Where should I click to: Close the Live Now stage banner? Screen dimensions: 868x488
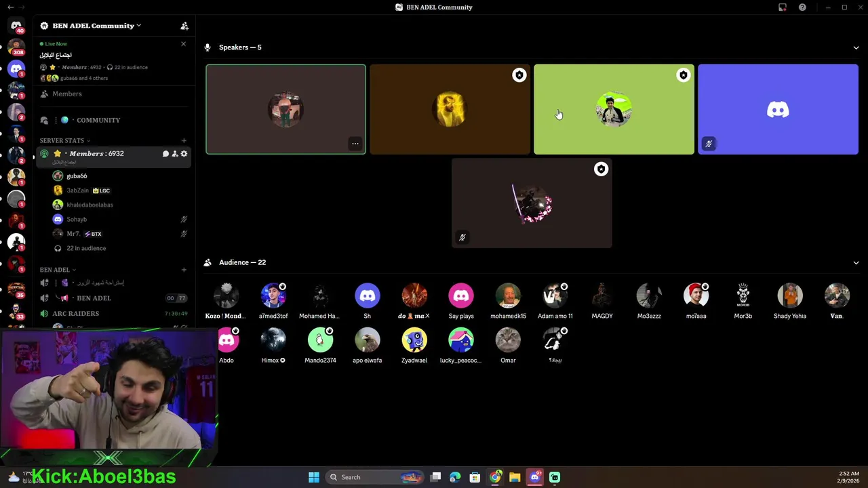click(x=183, y=44)
